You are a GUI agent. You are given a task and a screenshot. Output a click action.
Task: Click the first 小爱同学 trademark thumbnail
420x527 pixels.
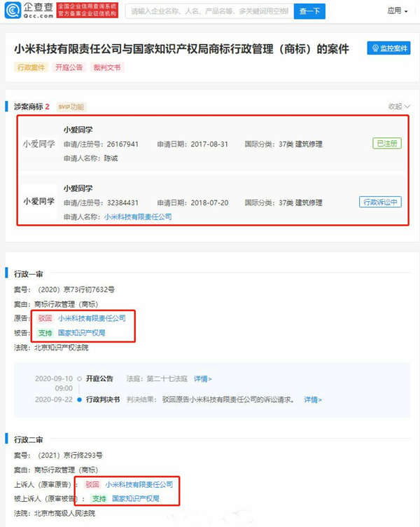point(39,144)
